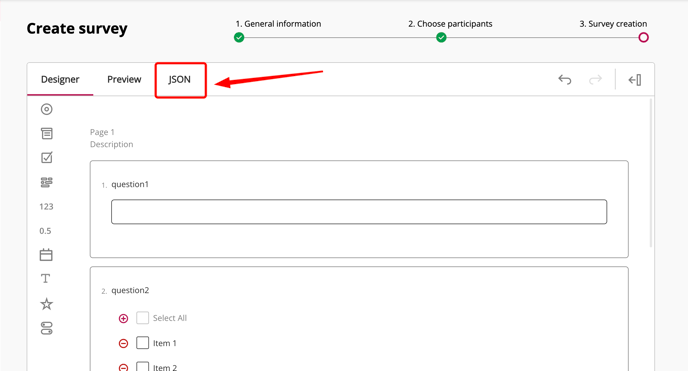Switch to the Preview tab

click(124, 80)
